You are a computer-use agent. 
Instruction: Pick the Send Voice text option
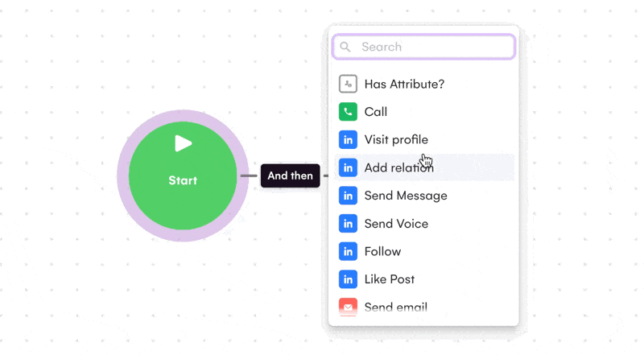[396, 224]
